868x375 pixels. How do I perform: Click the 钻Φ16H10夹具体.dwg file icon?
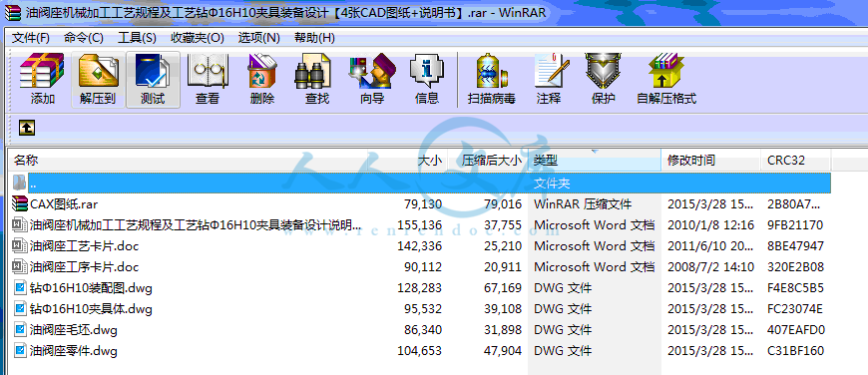20,309
